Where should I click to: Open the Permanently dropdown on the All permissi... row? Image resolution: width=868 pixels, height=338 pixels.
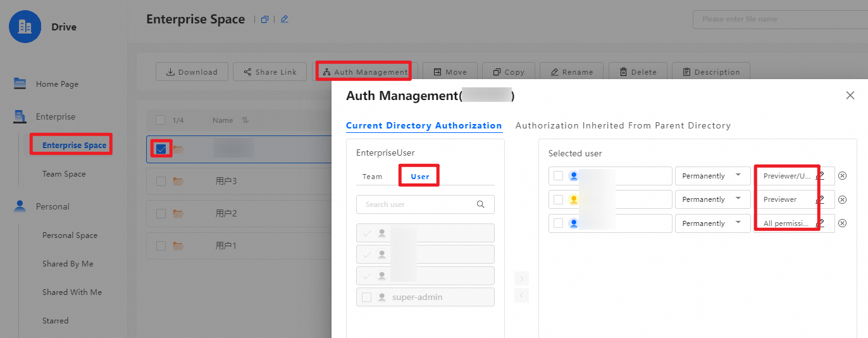point(712,223)
